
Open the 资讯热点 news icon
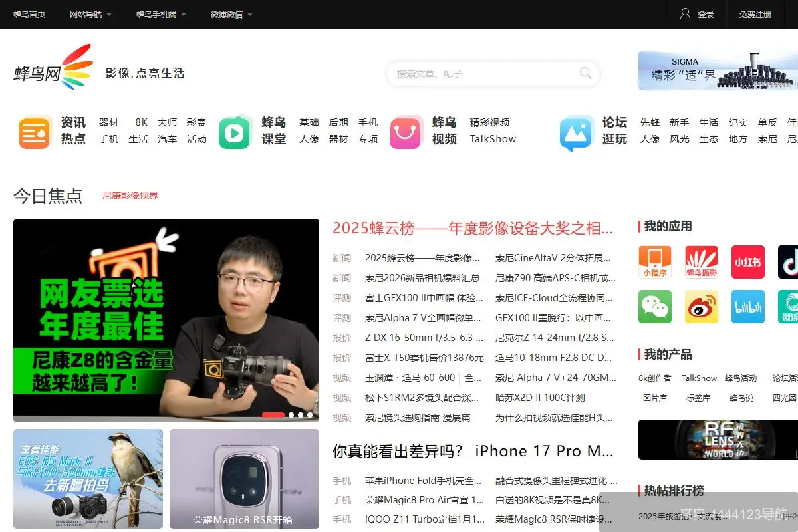(x=35, y=132)
